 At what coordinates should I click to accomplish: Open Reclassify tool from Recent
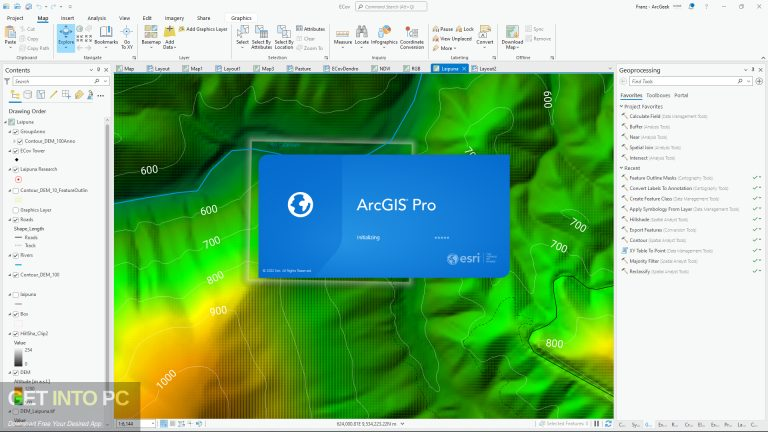[x=655, y=271]
